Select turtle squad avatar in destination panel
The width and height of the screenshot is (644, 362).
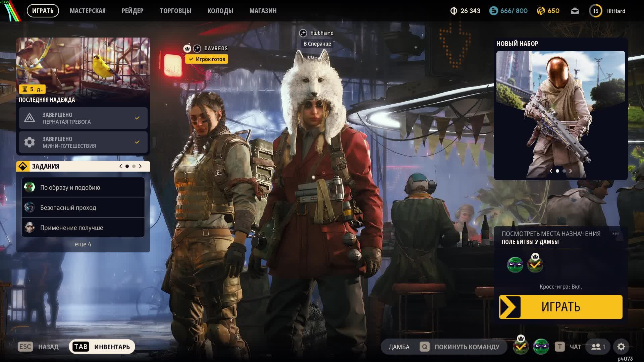click(x=515, y=265)
